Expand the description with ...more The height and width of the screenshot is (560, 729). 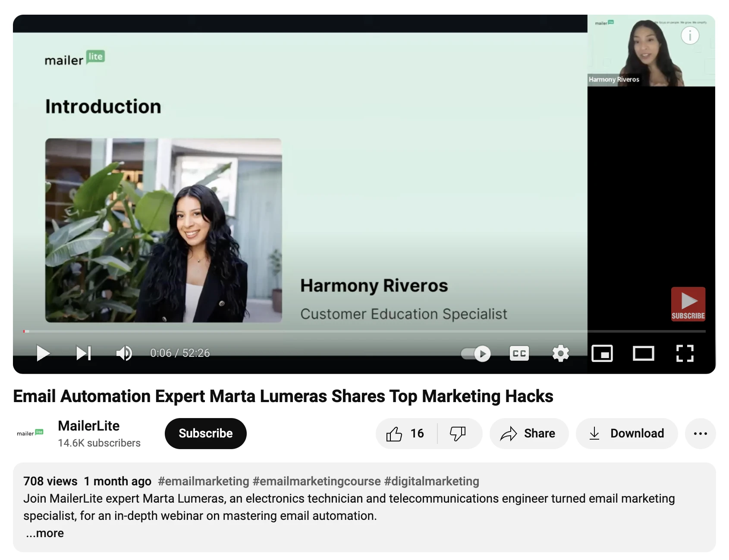45,533
